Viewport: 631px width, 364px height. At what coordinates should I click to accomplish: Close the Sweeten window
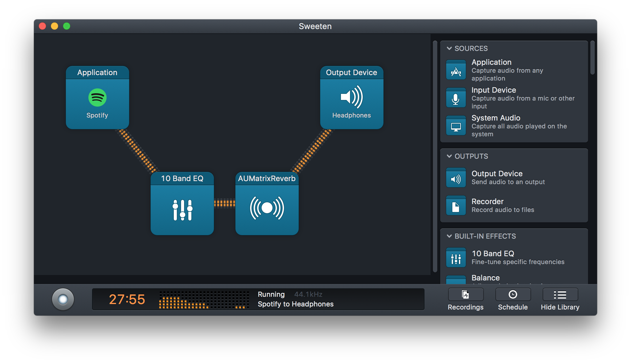click(x=42, y=26)
